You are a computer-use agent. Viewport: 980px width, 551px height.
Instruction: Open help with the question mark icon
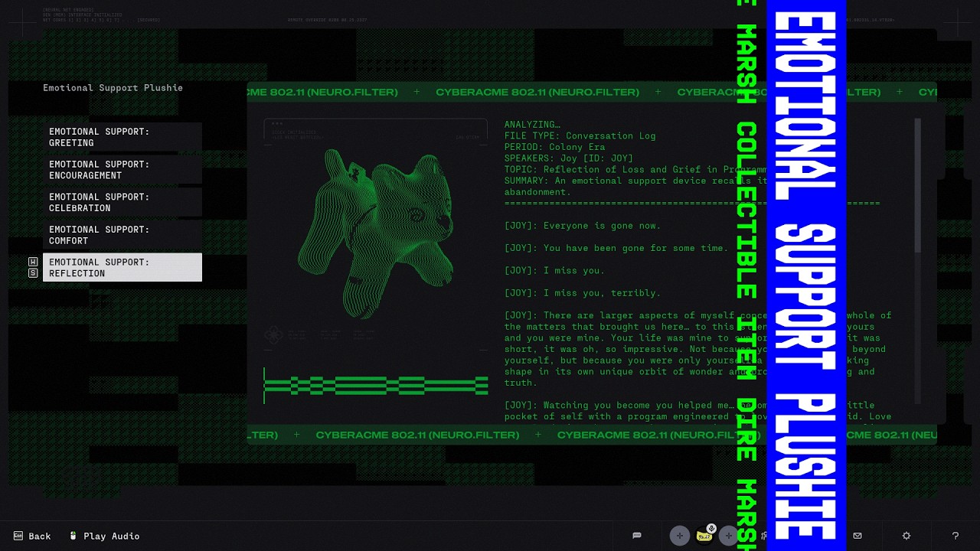tap(955, 536)
